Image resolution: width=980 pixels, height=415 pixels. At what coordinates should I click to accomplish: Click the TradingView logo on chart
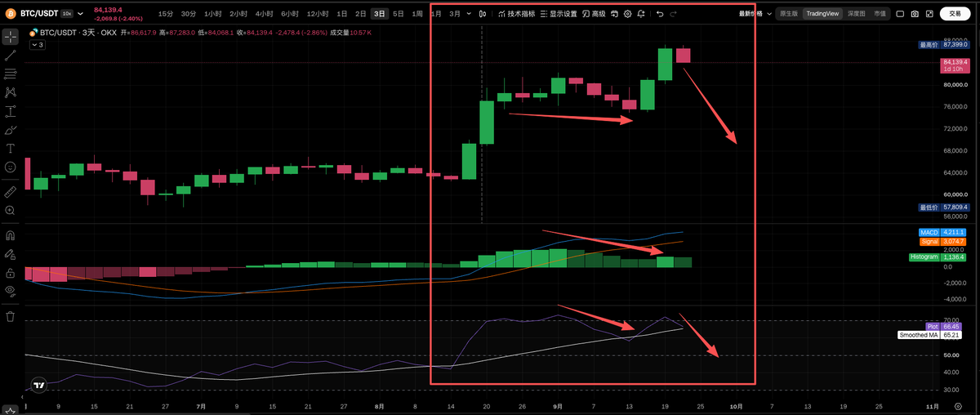pos(38,385)
